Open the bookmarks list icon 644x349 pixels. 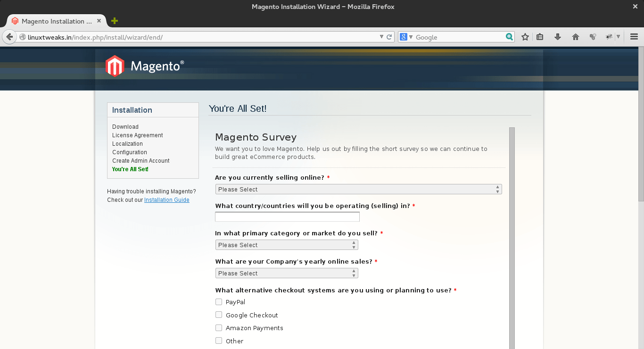click(x=540, y=37)
